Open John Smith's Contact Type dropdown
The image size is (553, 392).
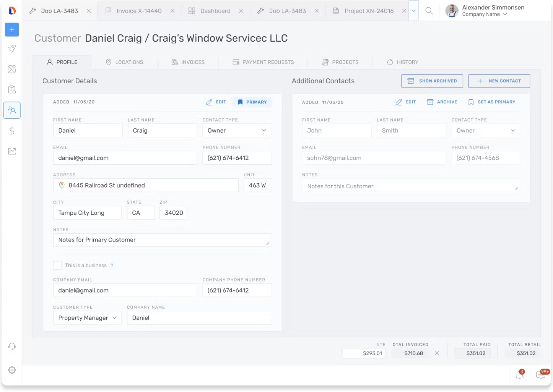(485, 131)
